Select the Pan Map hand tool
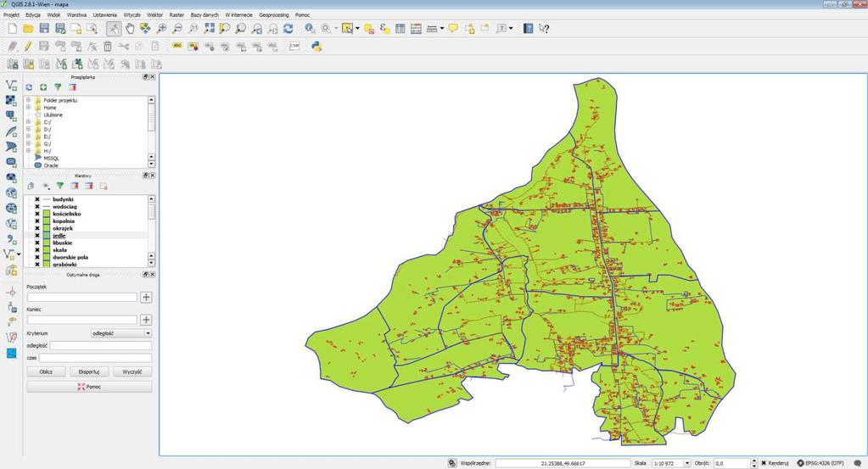 [130, 28]
